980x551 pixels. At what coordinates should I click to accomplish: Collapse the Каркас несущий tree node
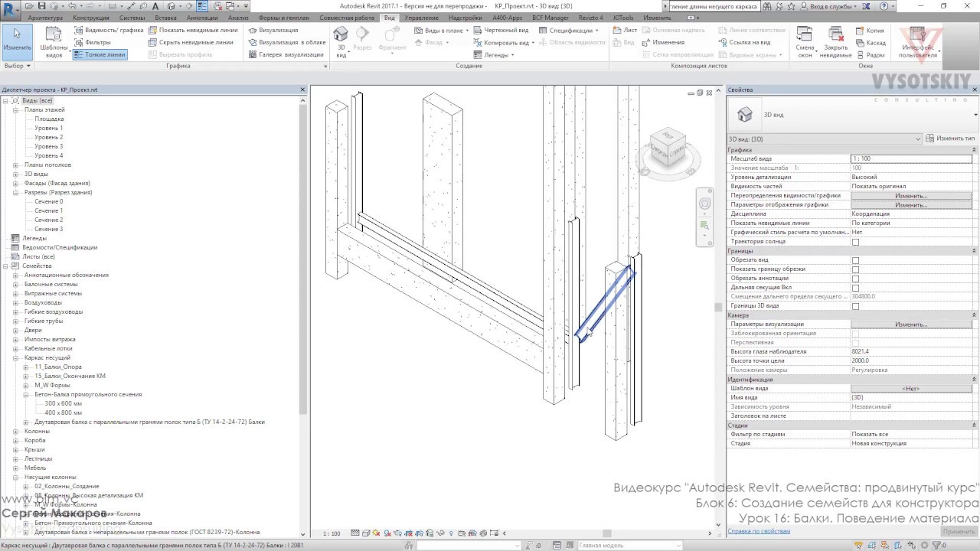15,357
